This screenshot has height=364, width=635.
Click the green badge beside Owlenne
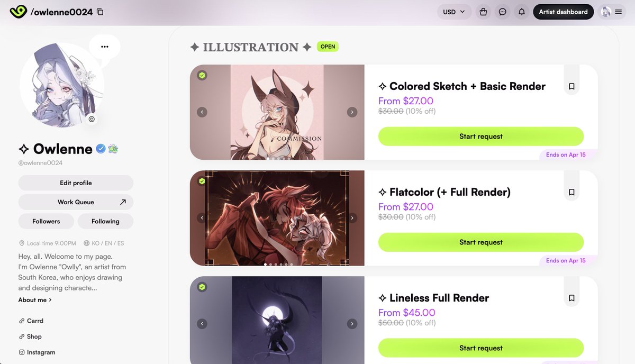(113, 149)
